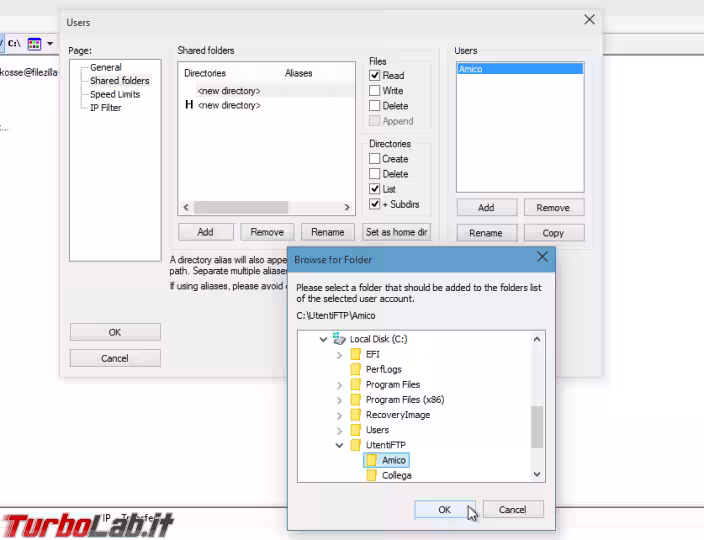Expand the Program Files tree node

pos(339,385)
